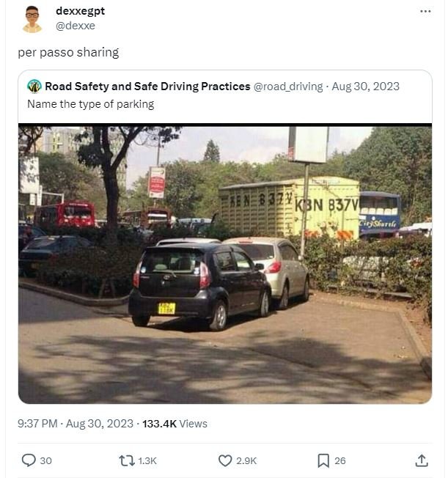Click the 2.9K likes count
Image resolution: width=448 pixels, height=478 pixels.
(x=245, y=460)
